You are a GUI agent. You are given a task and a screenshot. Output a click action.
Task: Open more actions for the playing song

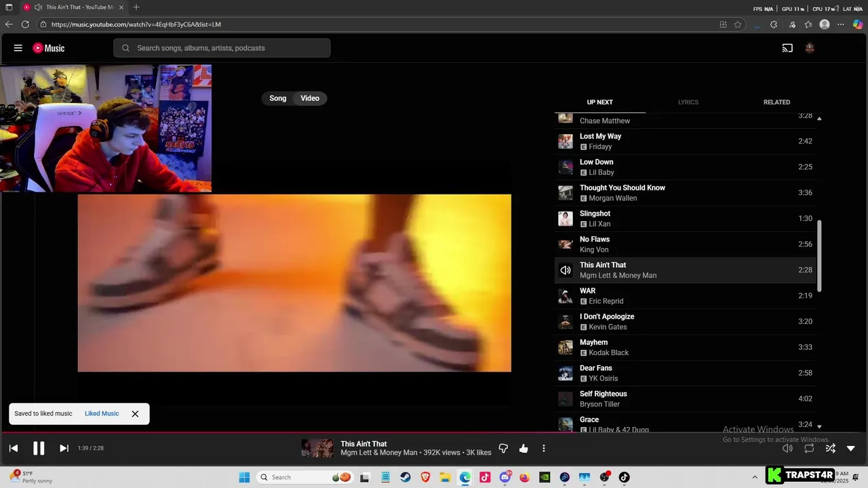pyautogui.click(x=543, y=448)
